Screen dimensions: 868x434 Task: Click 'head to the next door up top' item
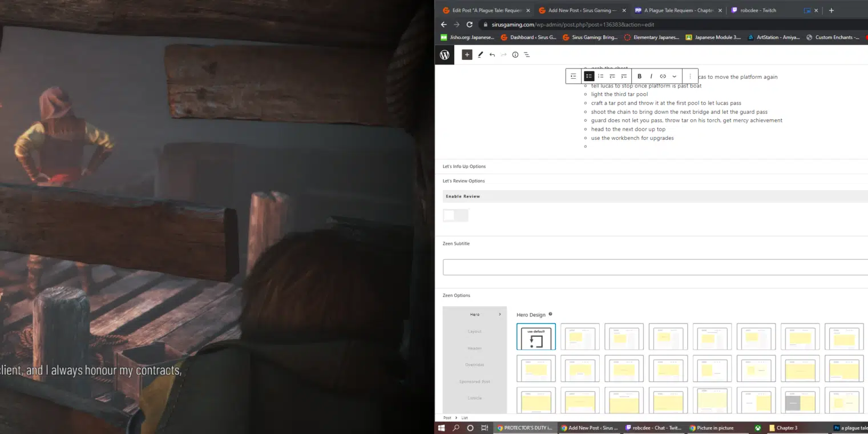[628, 129]
